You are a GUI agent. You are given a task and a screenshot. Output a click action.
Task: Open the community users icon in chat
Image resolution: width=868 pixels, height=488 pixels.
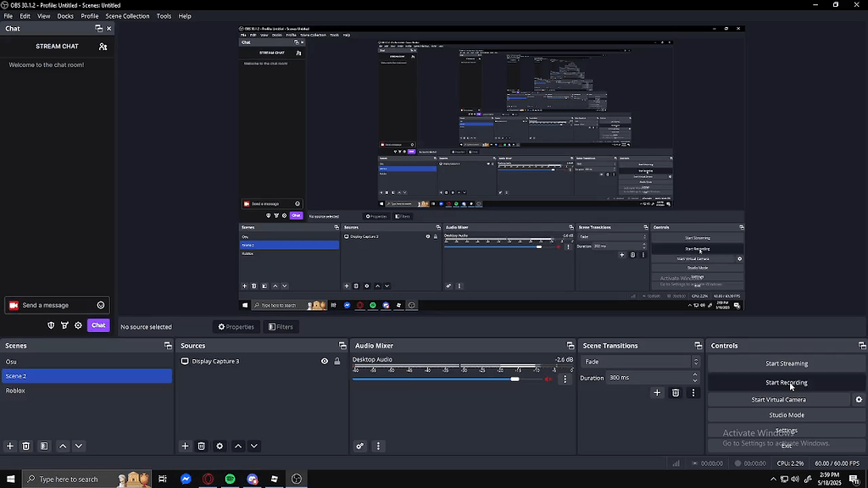coord(103,47)
